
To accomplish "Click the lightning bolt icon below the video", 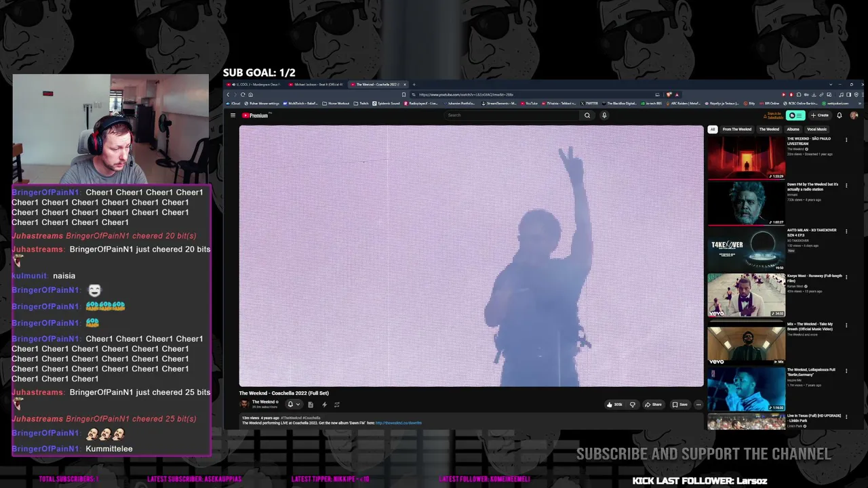I will pyautogui.click(x=324, y=405).
